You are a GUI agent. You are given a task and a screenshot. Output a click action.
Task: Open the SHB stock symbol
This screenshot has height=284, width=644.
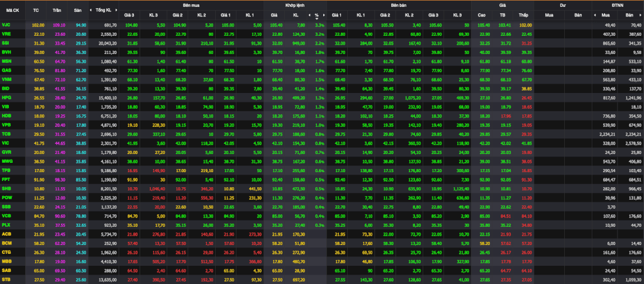pos(6,188)
